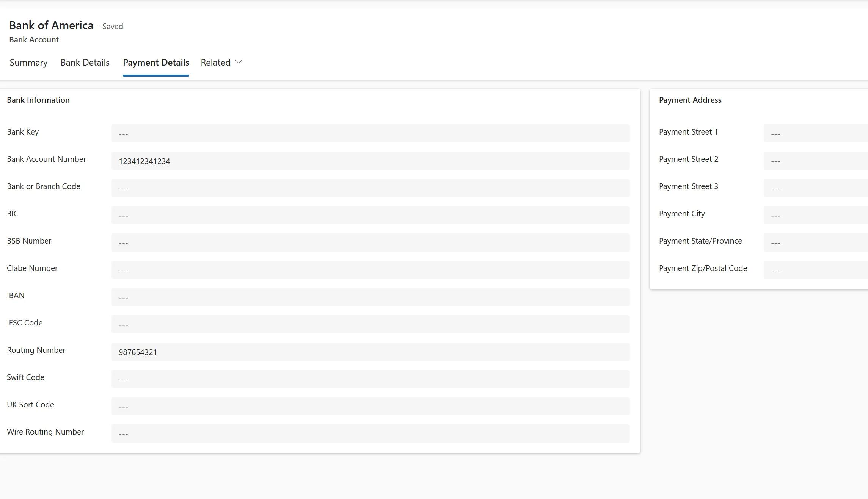Screen dimensions: 868x499
Task: Click the Routing Number field 987654321
Action: (370, 352)
